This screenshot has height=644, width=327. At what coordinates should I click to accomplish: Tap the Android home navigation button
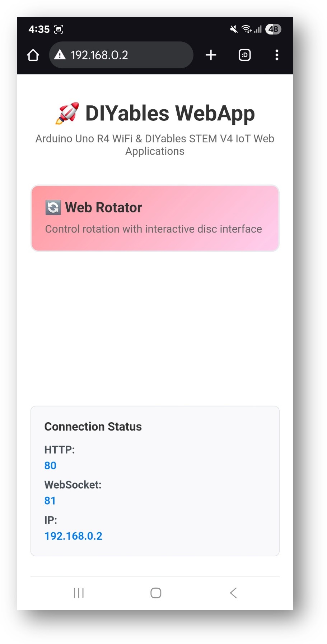[155, 593]
